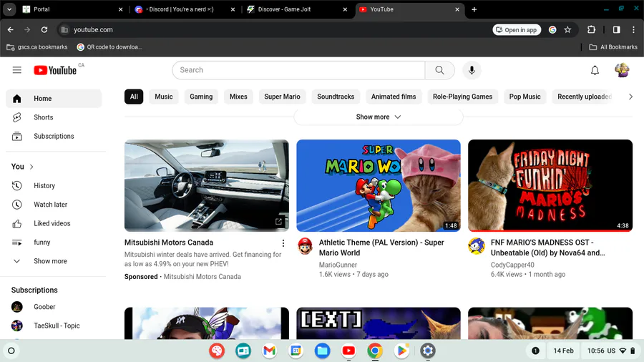Select the Gaming filter chip
Screen dimensions: 644x362
(x=201, y=97)
